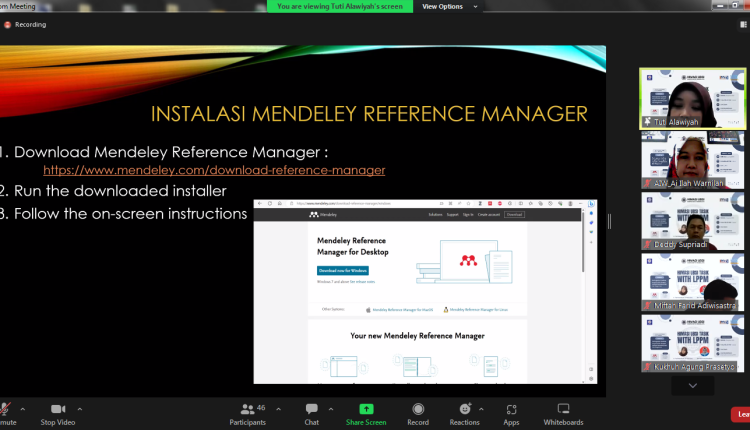This screenshot has width=750, height=430.
Task: Click Mendeley Reference Manager for macOS link
Action: (399, 310)
